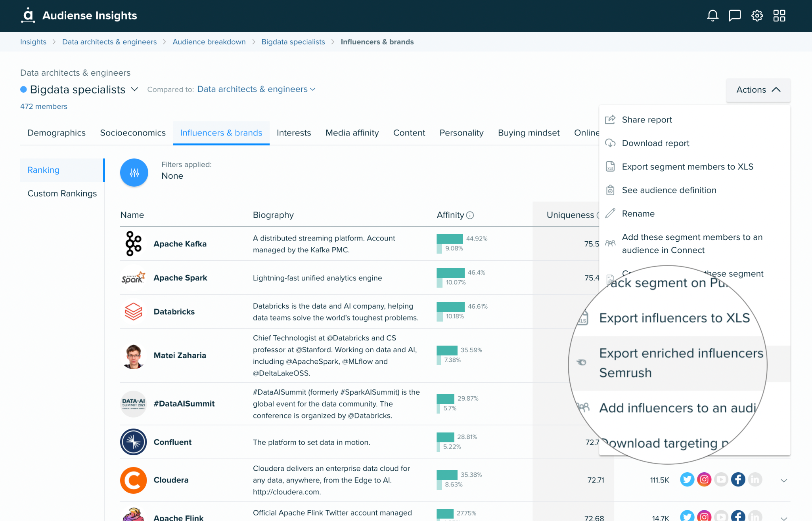The height and width of the screenshot is (521, 812).
Task: Click the blue segment color dot
Action: coord(23,90)
